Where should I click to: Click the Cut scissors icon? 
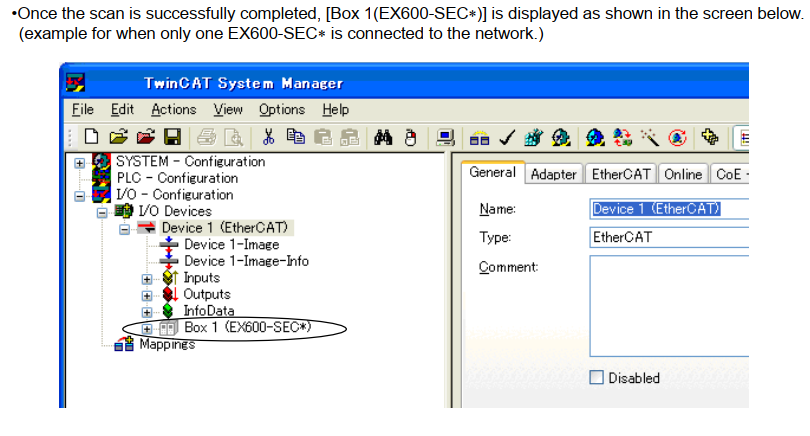(268, 137)
